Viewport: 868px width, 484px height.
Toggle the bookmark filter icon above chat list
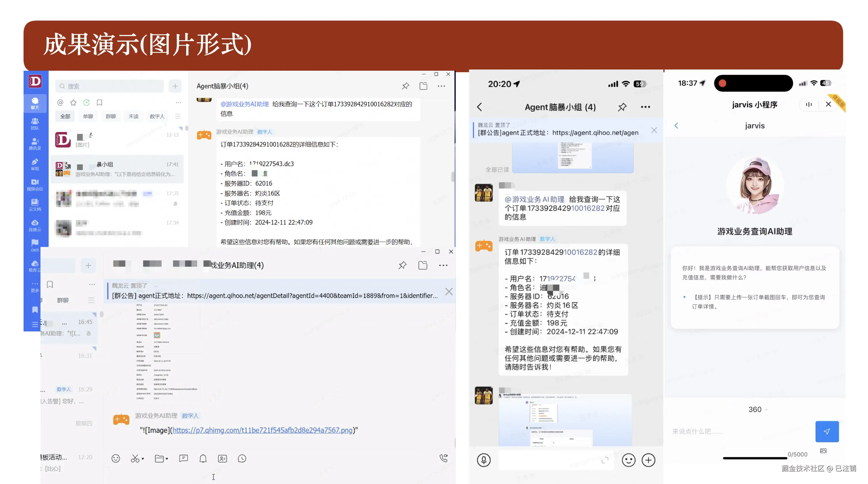99,103
